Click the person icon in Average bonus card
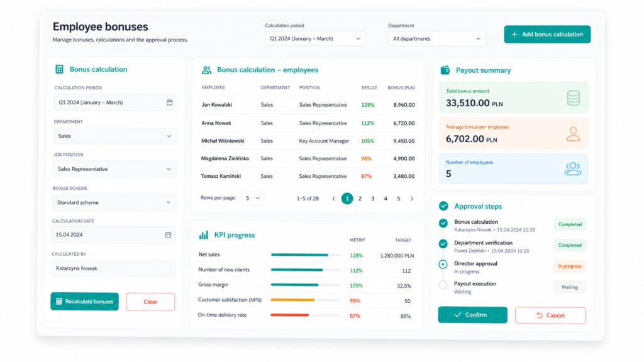Image resolution: width=644 pixels, height=362 pixels. [573, 134]
